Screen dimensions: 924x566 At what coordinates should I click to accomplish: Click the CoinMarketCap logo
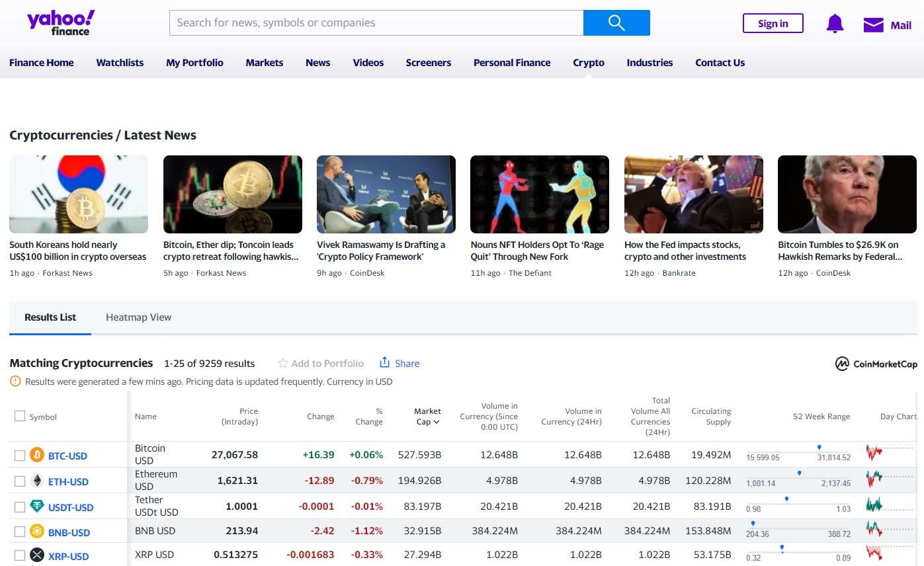[876, 364]
